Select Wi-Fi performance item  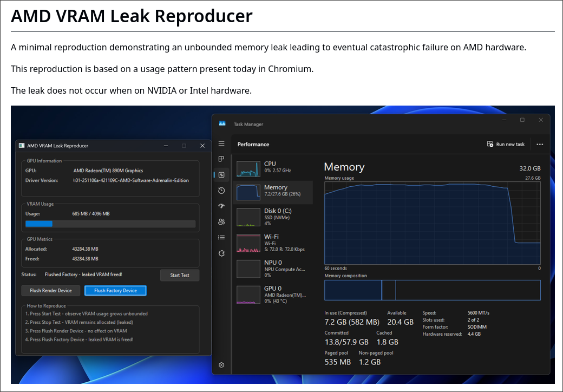[272, 243]
